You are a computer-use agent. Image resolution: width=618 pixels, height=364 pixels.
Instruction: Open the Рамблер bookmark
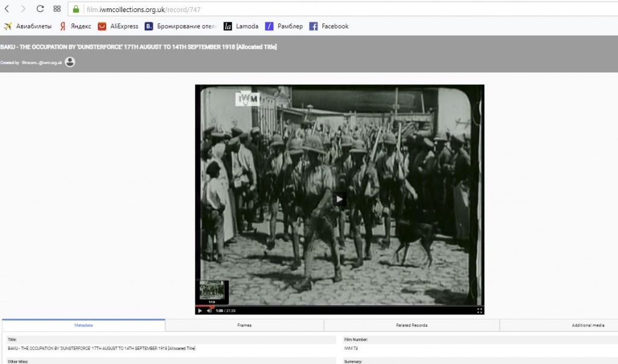(284, 27)
